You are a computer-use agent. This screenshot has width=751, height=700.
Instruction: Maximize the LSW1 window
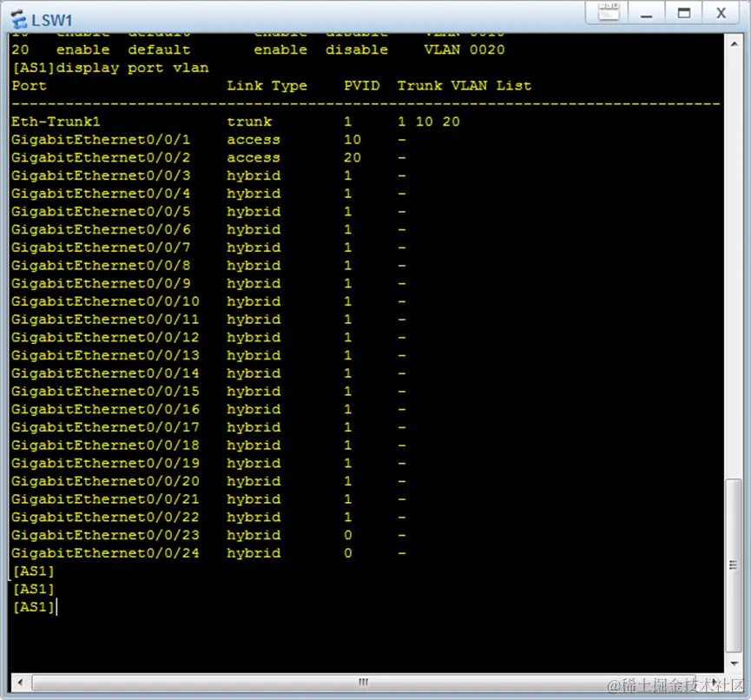(684, 13)
